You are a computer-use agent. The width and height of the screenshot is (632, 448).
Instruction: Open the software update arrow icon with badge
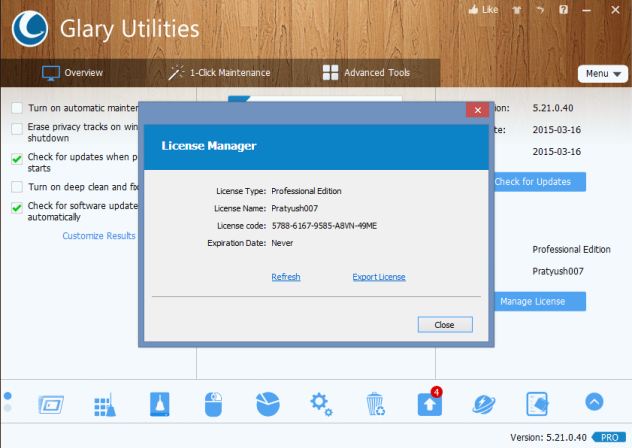pos(430,404)
